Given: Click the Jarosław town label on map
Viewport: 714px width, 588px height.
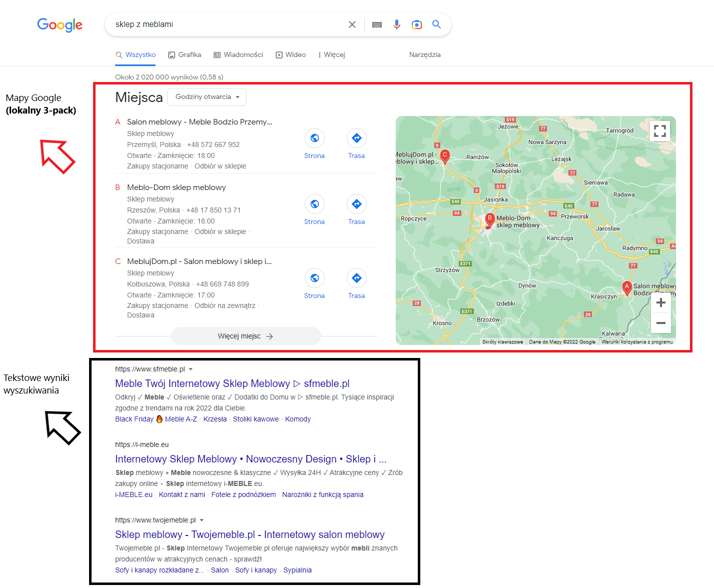Looking at the screenshot, I should (608, 228).
